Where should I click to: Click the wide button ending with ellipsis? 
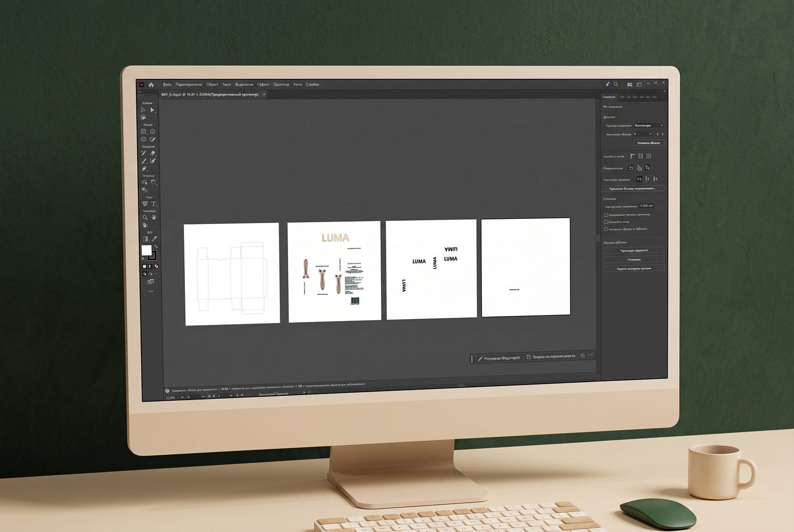coord(632,189)
